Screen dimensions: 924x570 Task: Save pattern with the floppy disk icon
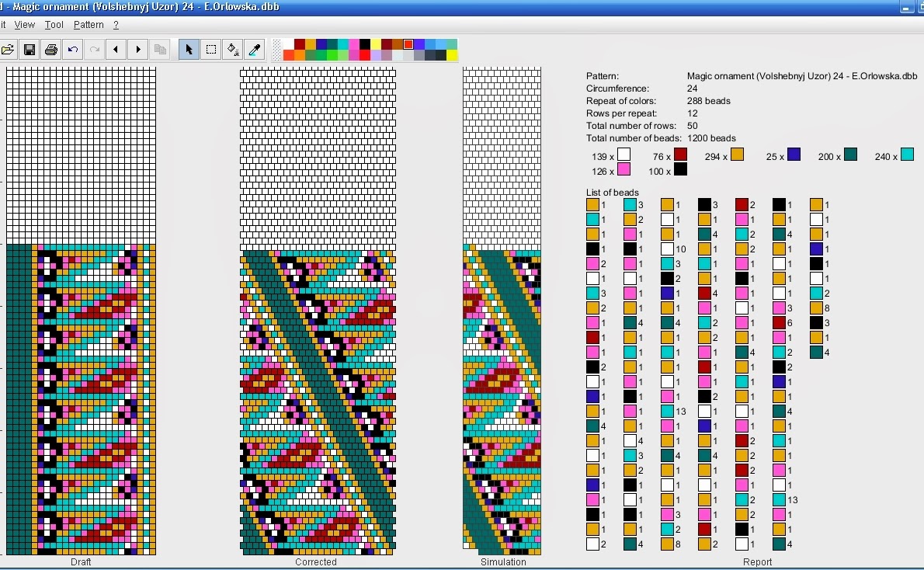(30, 50)
